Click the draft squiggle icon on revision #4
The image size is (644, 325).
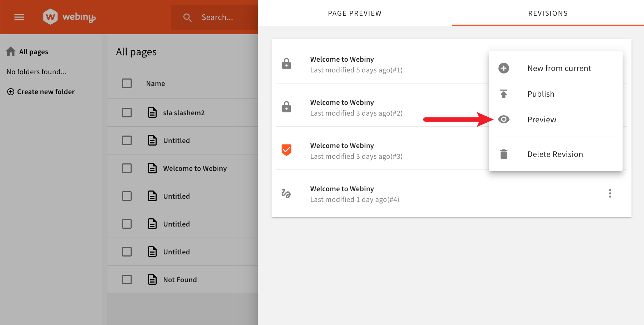tap(286, 194)
